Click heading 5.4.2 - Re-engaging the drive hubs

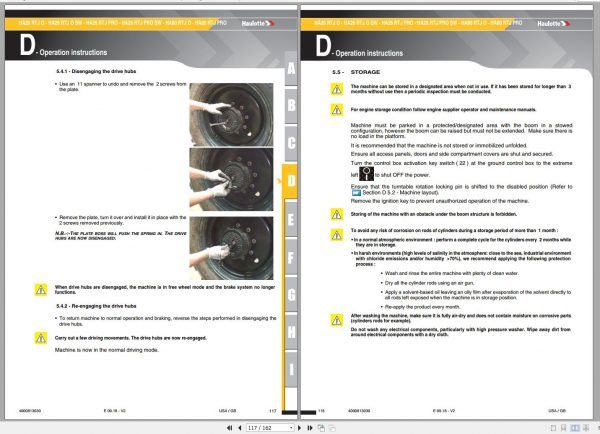click(x=96, y=306)
